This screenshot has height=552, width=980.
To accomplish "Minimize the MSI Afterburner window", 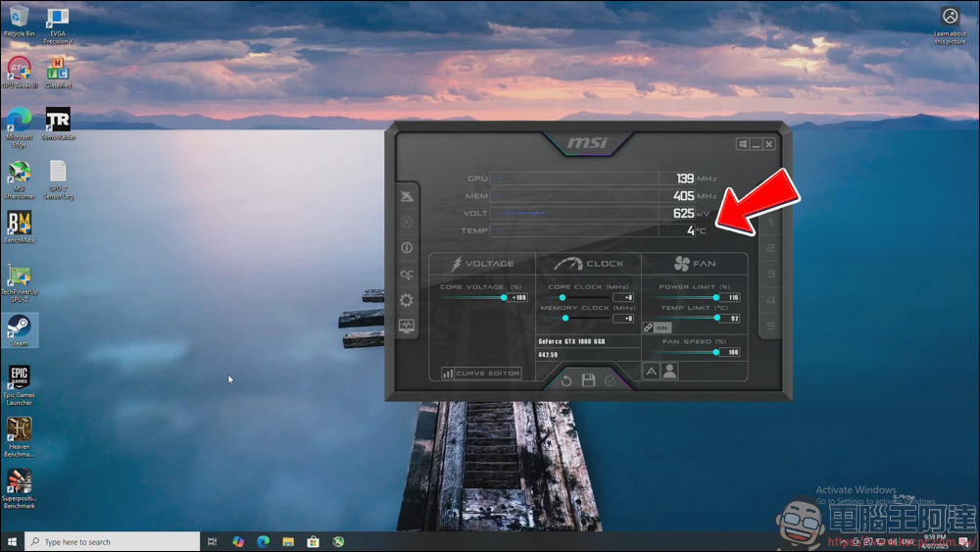I will pos(757,144).
